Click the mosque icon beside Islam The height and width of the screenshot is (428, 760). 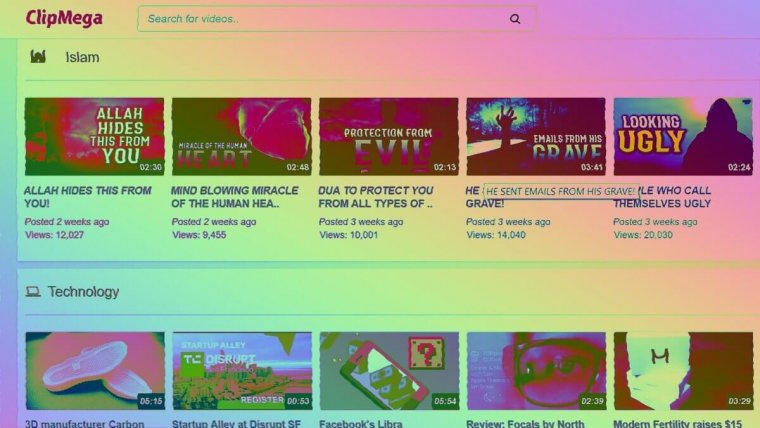[x=38, y=57]
